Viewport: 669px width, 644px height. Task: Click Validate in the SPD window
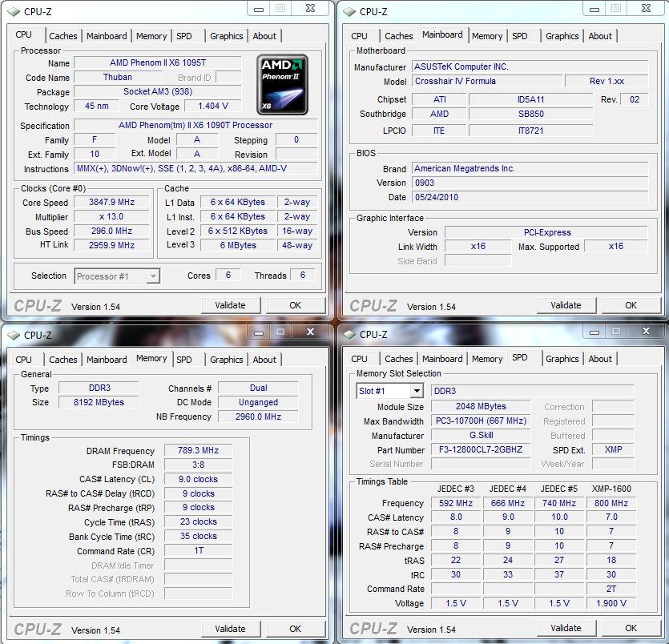(x=566, y=628)
